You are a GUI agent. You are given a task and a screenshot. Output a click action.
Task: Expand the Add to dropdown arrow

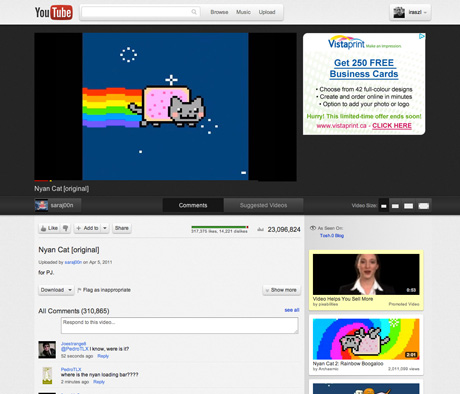pyautogui.click(x=105, y=228)
